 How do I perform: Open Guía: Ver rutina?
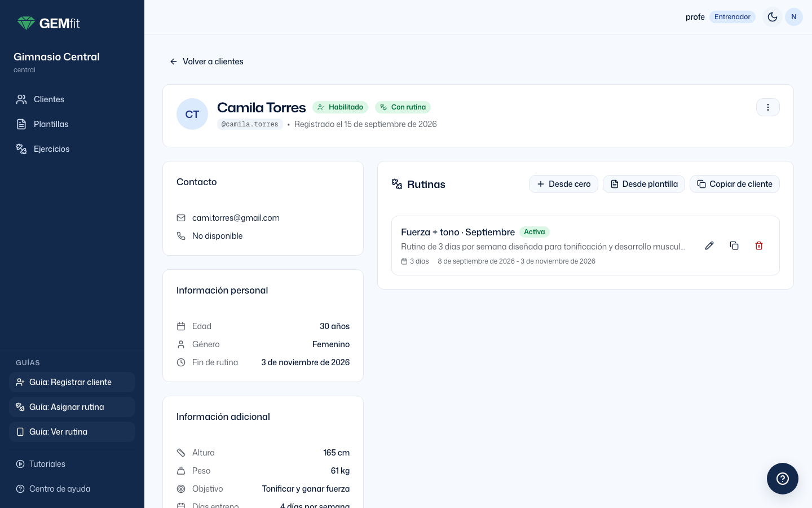(x=72, y=432)
